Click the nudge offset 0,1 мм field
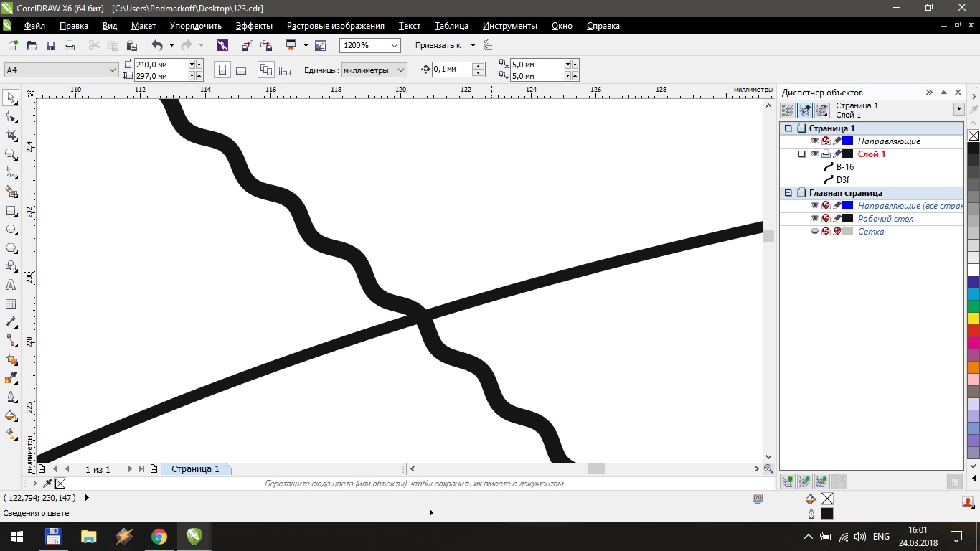This screenshot has width=980, height=551. (452, 70)
